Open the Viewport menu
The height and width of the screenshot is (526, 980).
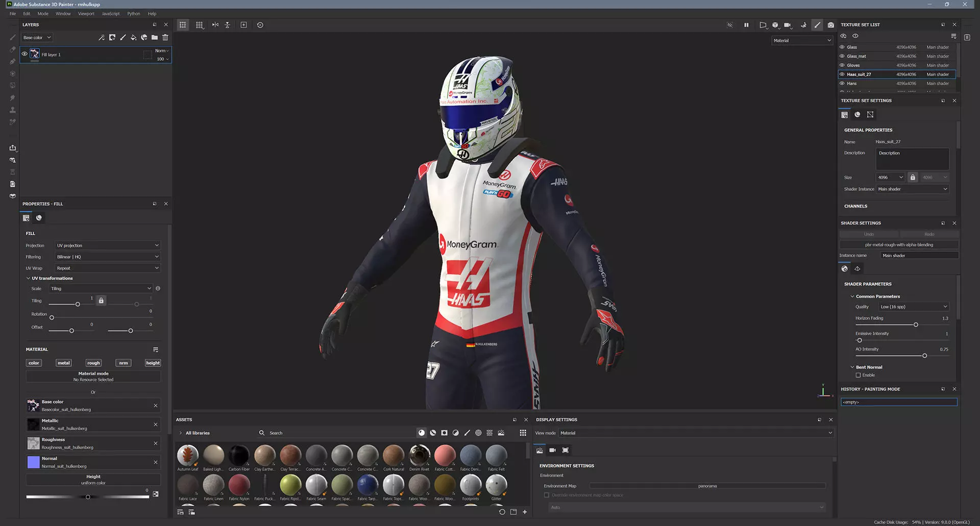[86, 14]
